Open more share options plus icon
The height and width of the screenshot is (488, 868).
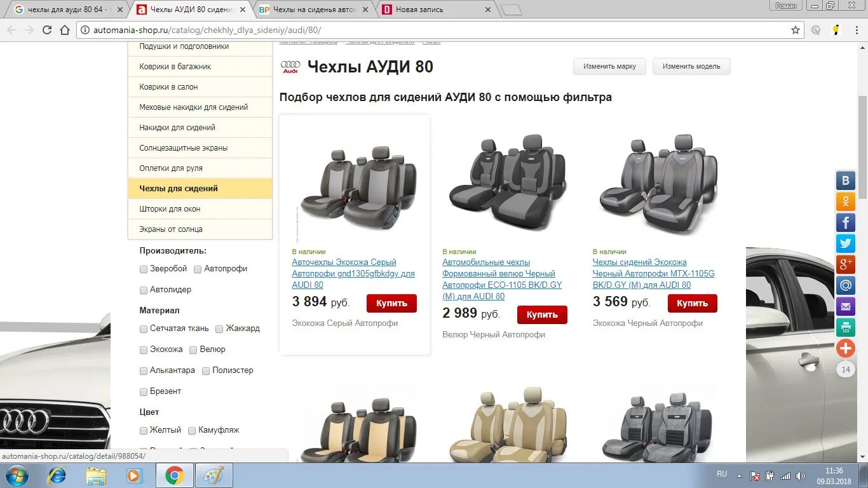(x=845, y=348)
